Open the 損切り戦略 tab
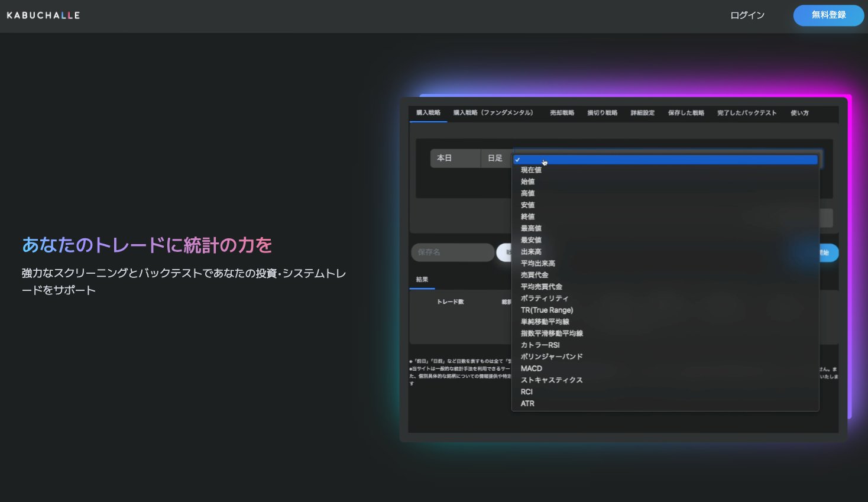Image resolution: width=868 pixels, height=502 pixels. click(x=602, y=113)
